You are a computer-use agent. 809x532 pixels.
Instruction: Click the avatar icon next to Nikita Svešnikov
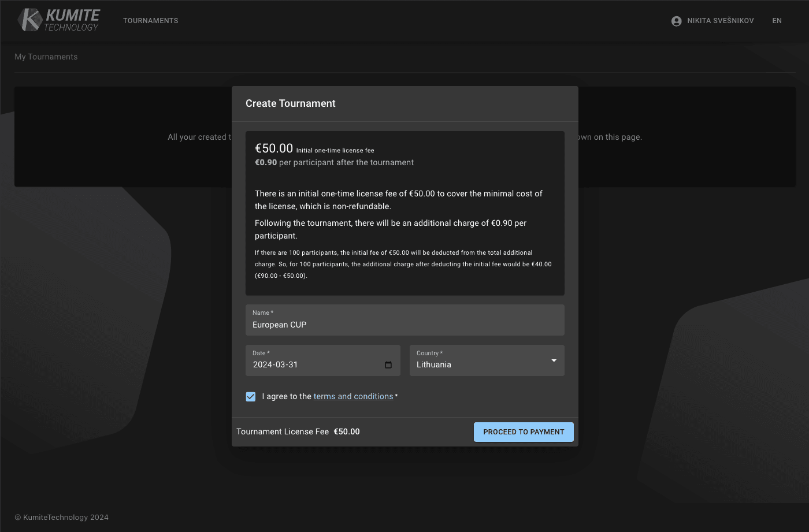(x=676, y=20)
